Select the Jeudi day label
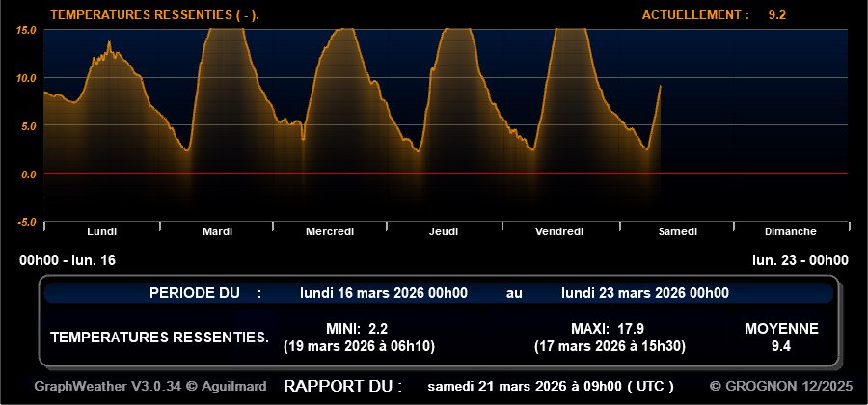 [x=444, y=231]
